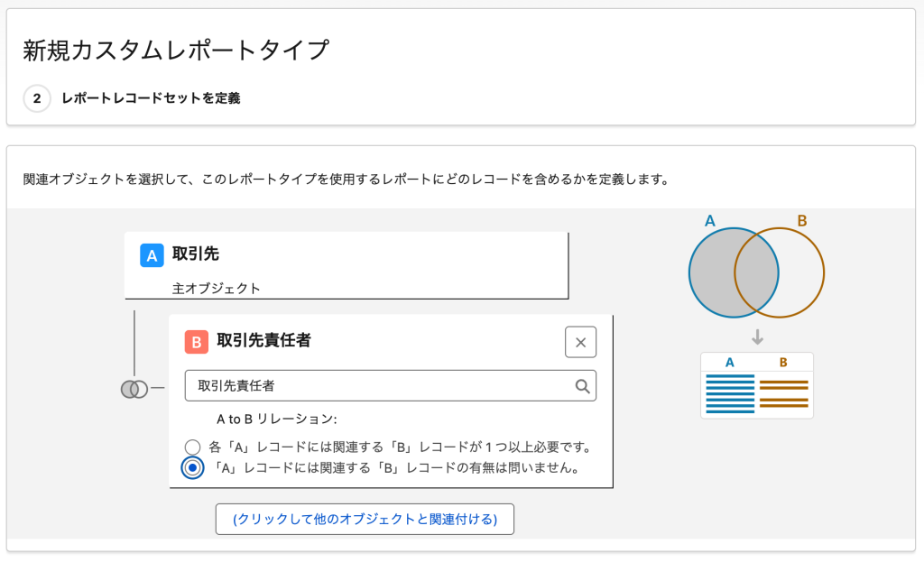Click the 主オブジェクト label under 取引先
This screenshot has height=581, width=924.
[x=217, y=289]
